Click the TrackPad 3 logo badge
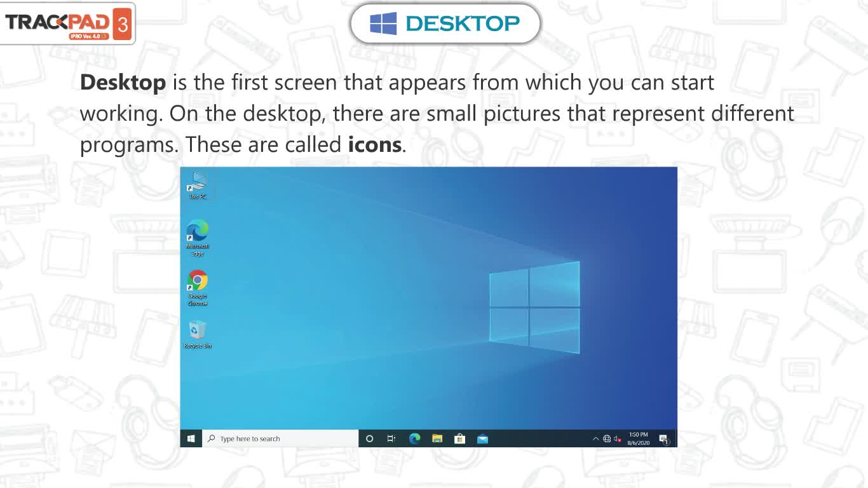Screen dimensions: 868x488 click(x=67, y=23)
